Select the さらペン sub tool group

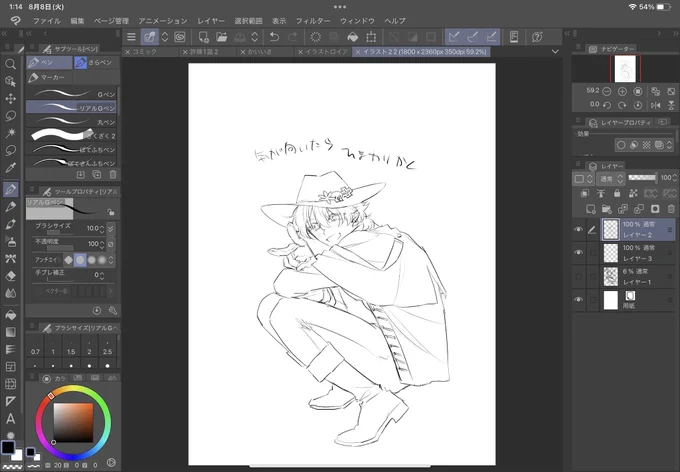[96, 62]
